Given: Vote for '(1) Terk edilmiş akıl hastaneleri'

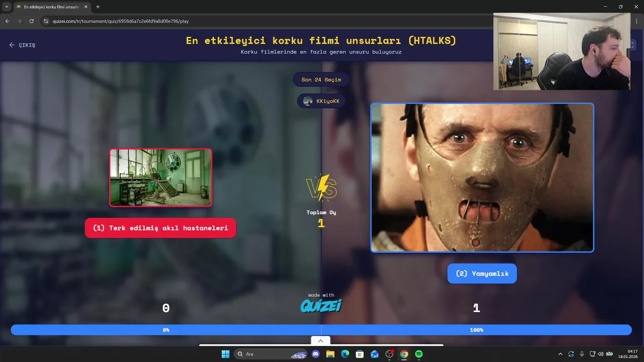Looking at the screenshot, I should pyautogui.click(x=160, y=228).
